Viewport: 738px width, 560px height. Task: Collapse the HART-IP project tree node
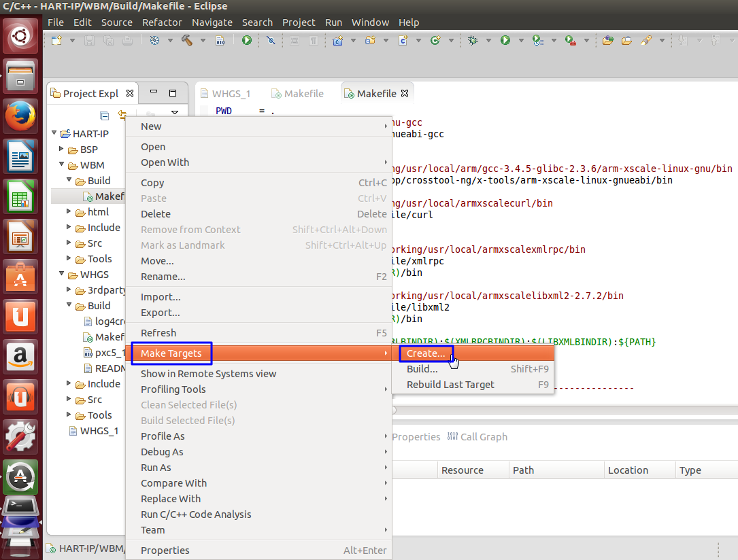coord(54,134)
